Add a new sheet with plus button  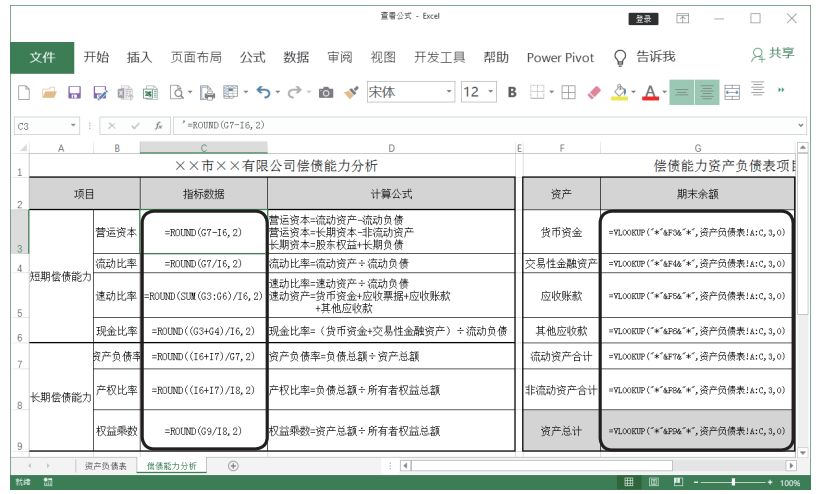click(233, 466)
